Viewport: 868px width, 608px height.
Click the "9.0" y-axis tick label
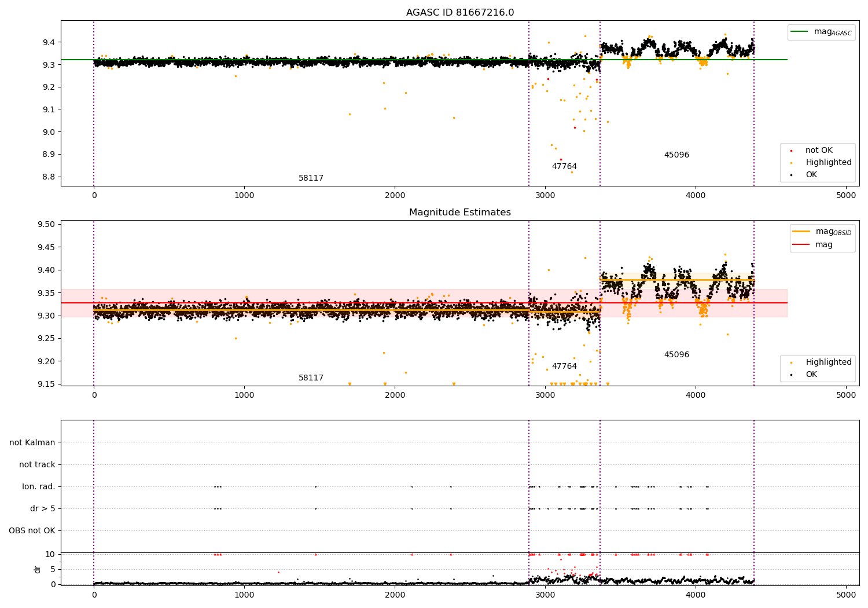[49, 132]
